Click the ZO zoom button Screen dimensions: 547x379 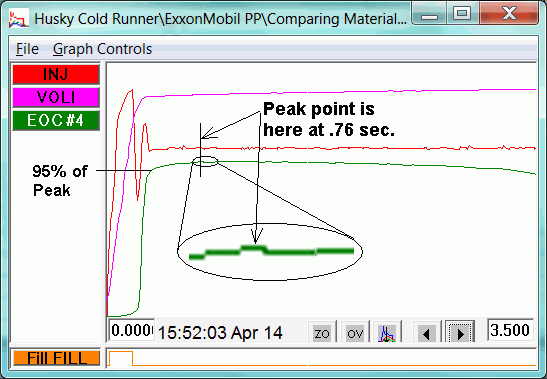click(x=322, y=333)
